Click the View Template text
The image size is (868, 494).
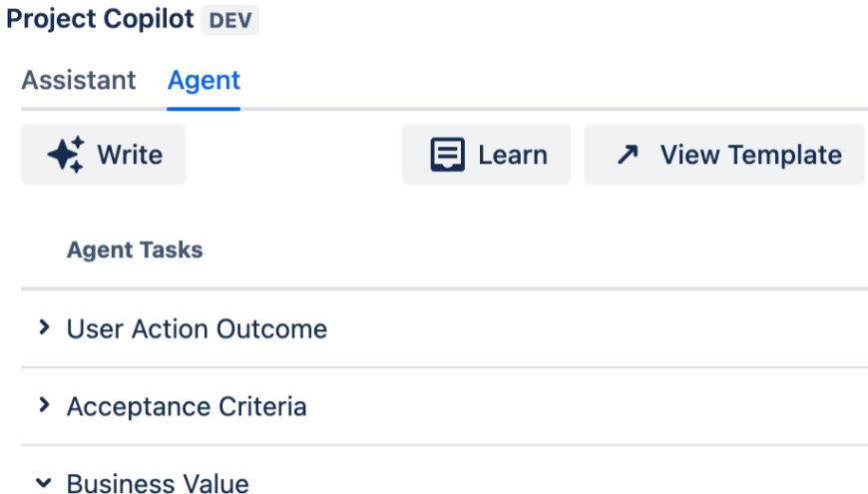[750, 155]
